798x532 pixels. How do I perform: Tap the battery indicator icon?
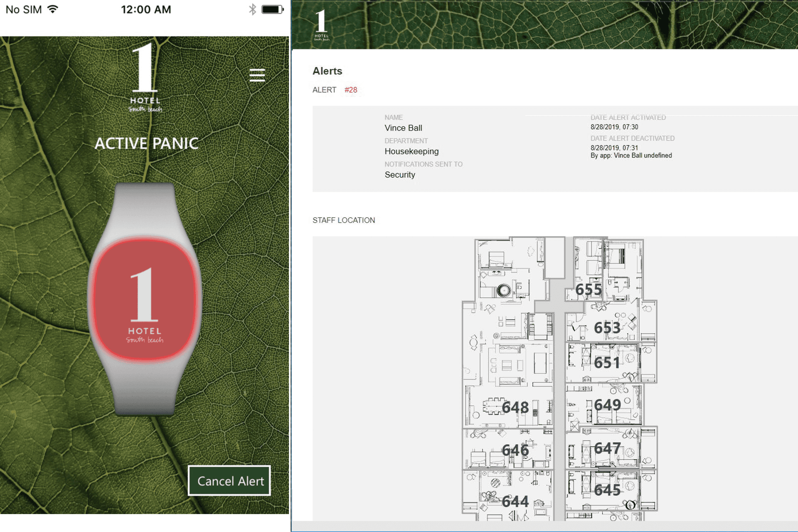coord(272,10)
